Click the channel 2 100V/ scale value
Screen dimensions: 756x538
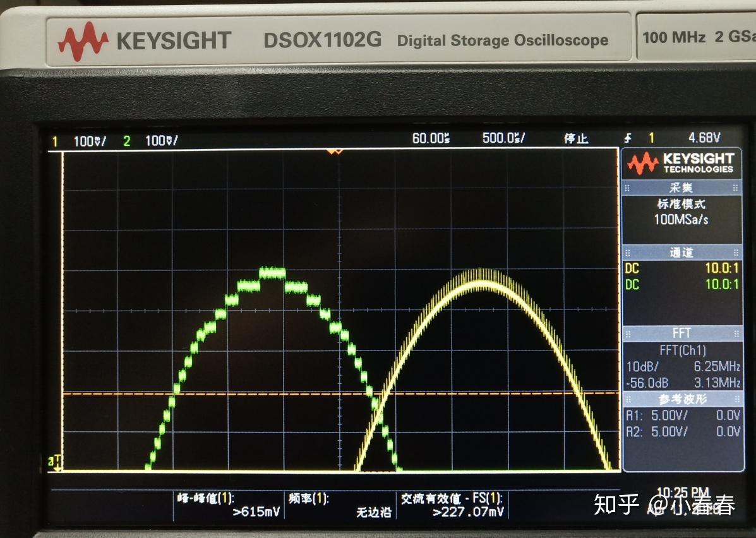coord(162,141)
